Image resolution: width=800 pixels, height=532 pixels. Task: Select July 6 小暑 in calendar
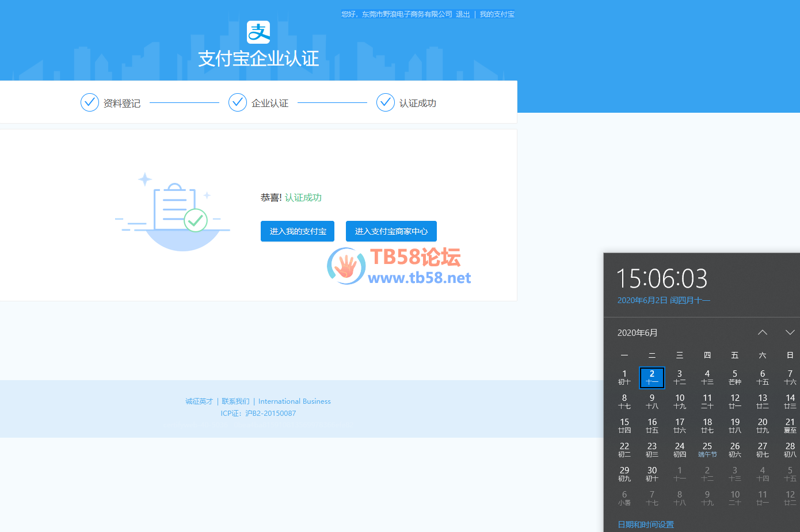click(624, 499)
